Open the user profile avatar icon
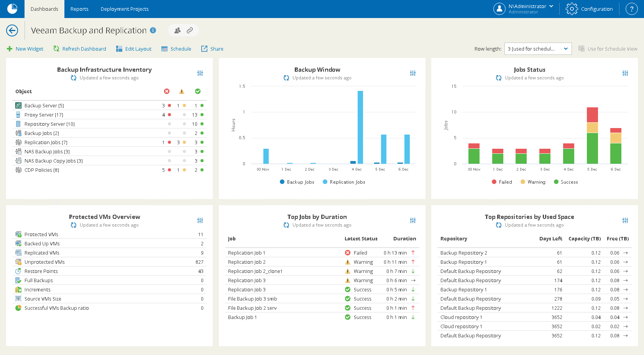This screenshot has width=644, height=355. 499,9
